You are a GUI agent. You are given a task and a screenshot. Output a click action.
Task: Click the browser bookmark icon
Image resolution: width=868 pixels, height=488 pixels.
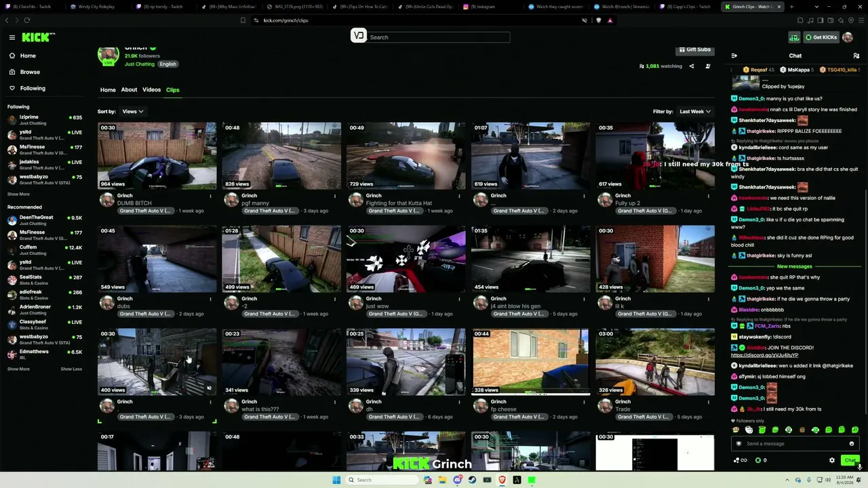point(243,20)
